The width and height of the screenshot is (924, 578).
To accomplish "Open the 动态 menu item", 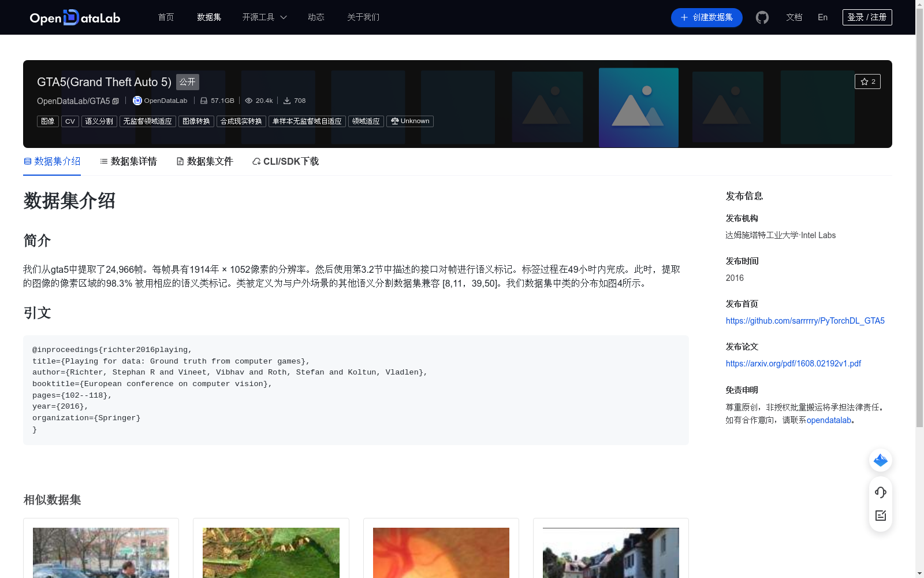I will coord(316,17).
